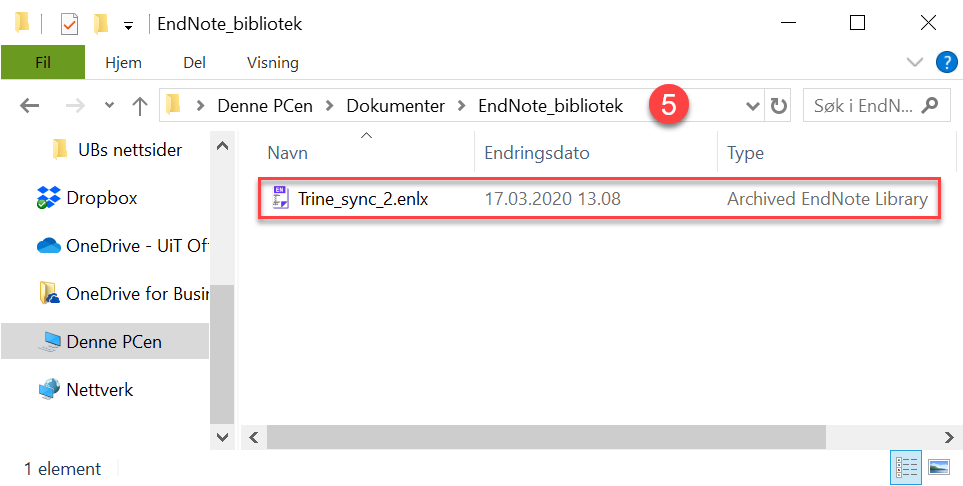Click the Back navigation arrow
The height and width of the screenshot is (486, 963).
29,105
